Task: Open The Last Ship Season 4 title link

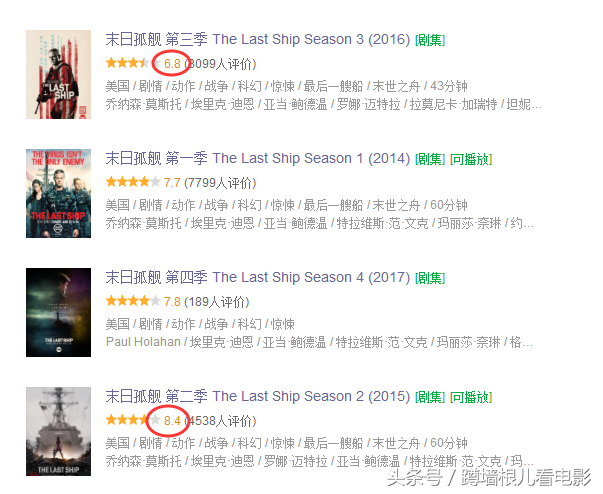Action: pyautogui.click(x=258, y=277)
